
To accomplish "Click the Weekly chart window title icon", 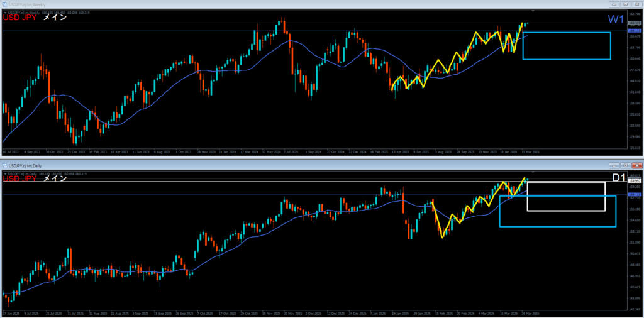I will [5, 3].
